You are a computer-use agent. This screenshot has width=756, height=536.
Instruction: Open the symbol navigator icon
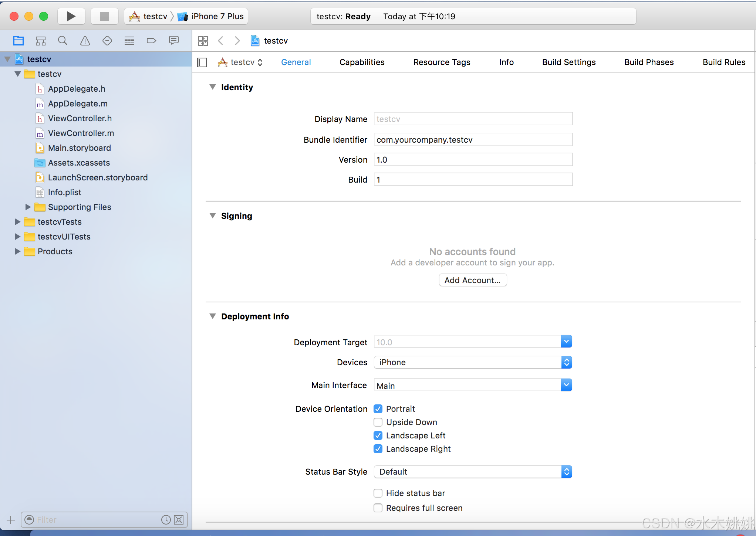(41, 41)
